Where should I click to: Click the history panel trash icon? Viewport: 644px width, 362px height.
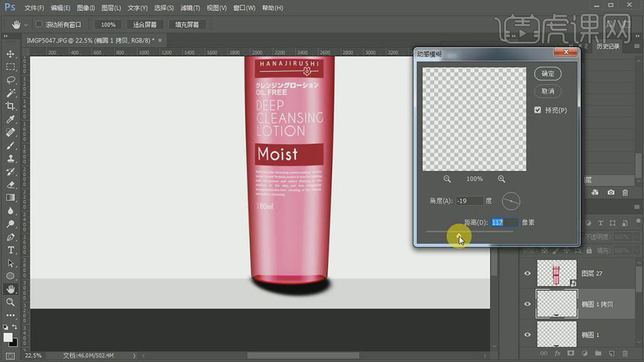point(625,193)
